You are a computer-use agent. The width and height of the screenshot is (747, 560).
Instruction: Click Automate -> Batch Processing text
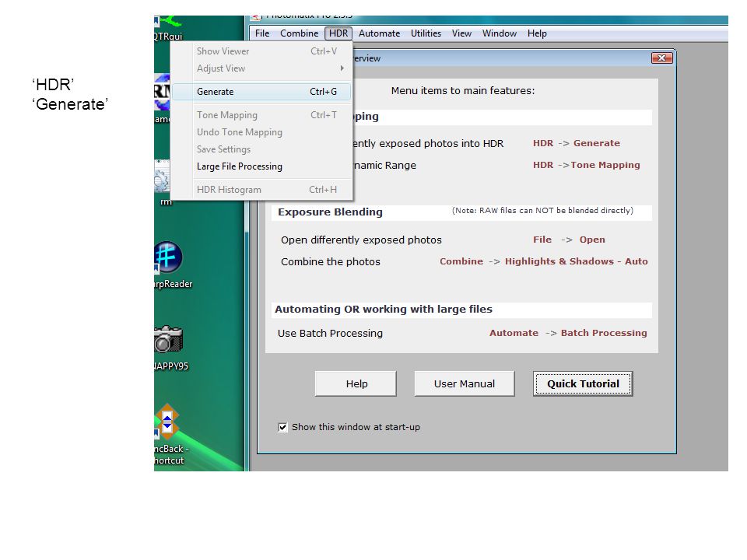point(568,333)
